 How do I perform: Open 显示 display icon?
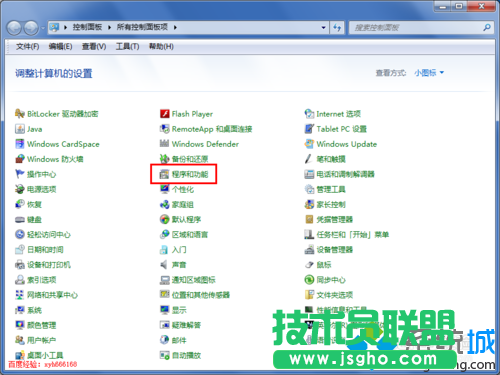pyautogui.click(x=165, y=310)
